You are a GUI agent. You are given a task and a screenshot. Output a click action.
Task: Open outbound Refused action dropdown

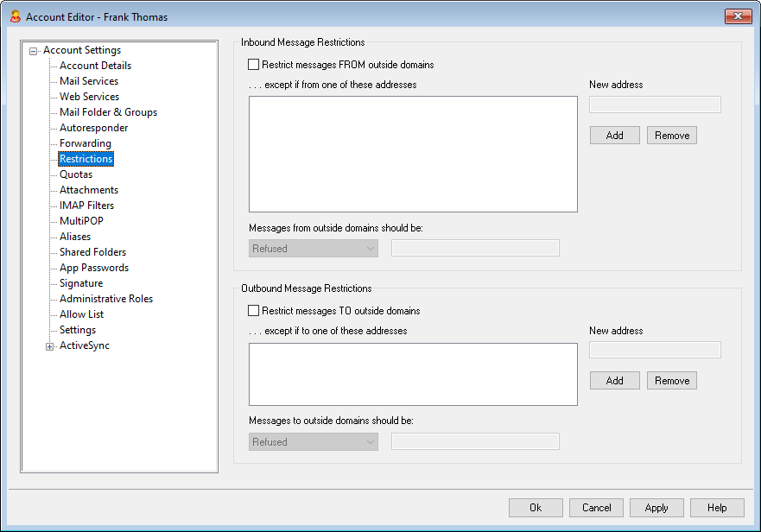pos(314,442)
